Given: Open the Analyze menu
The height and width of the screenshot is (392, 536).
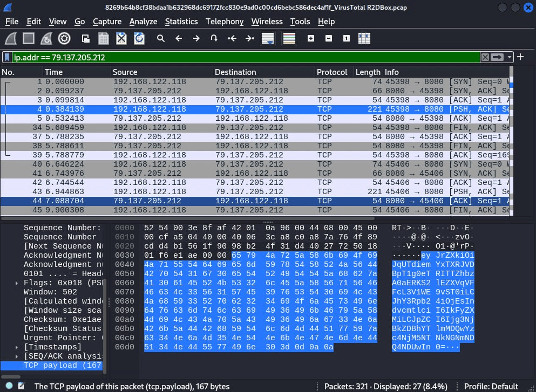Looking at the screenshot, I should 143,22.
